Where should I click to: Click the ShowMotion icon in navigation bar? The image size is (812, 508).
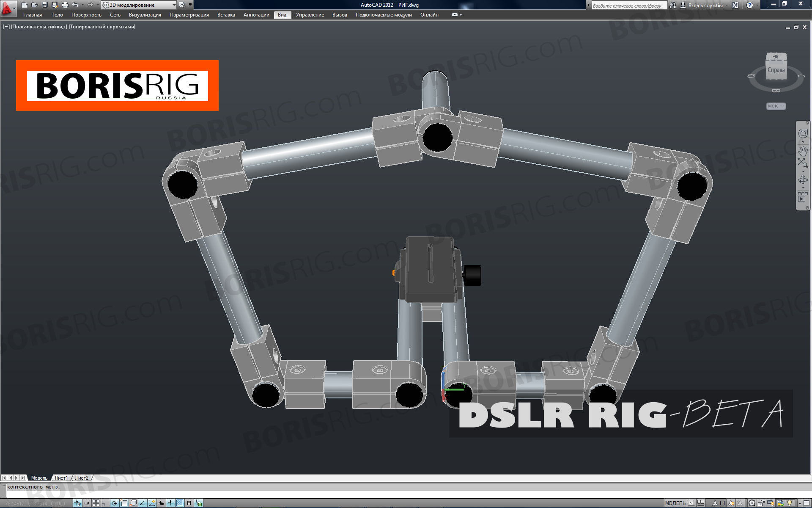pyautogui.click(x=803, y=197)
